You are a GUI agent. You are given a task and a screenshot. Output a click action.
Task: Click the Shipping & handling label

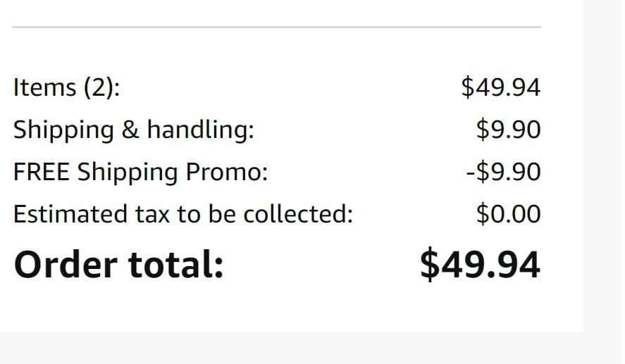[134, 130]
